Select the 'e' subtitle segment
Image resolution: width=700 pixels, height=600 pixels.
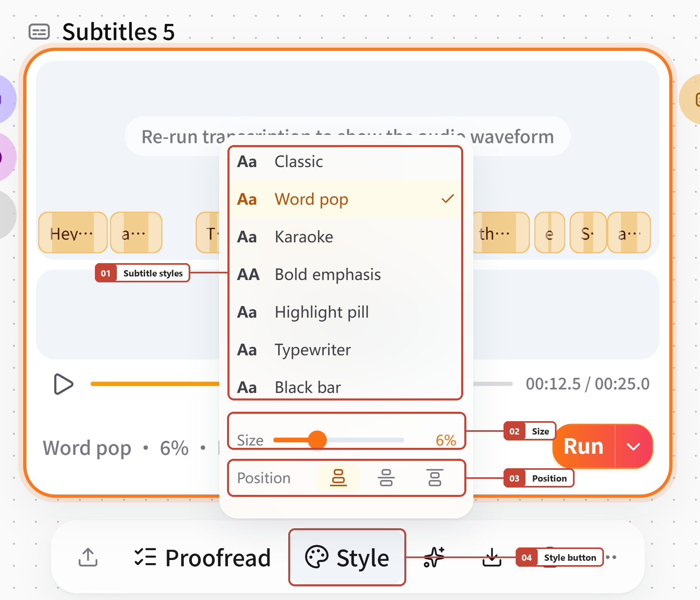[x=550, y=233]
